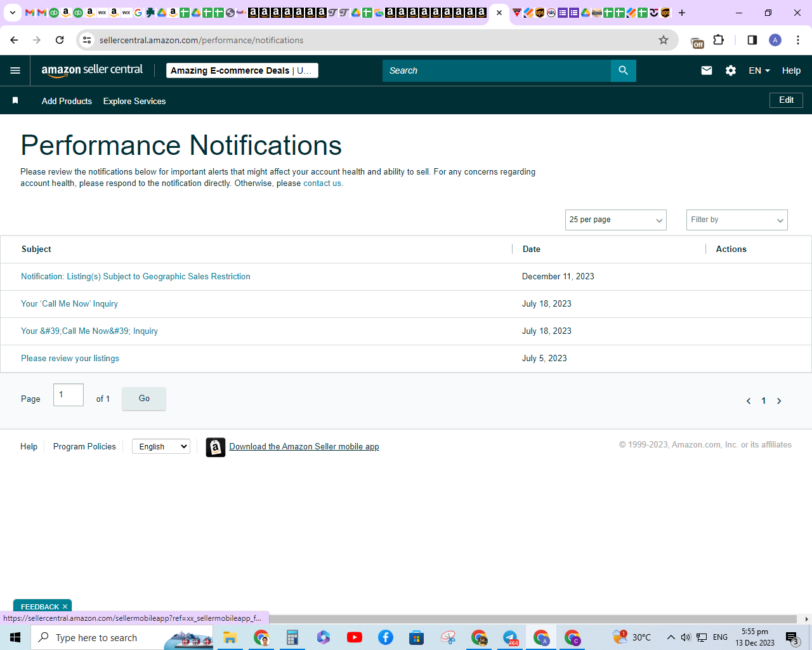812x650 pixels.
Task: Bookmark this page with the star icon
Action: coord(664,40)
